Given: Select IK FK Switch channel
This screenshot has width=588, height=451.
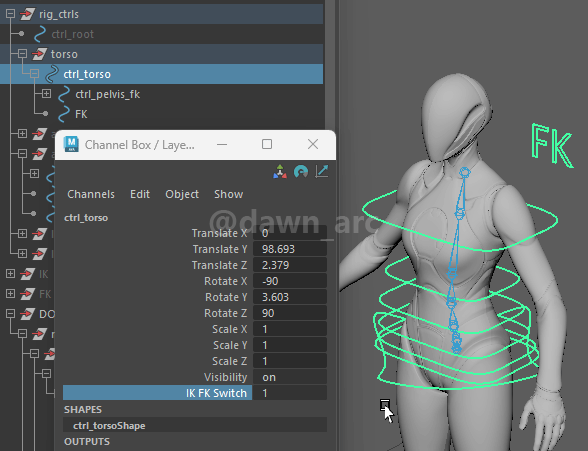Looking at the screenshot, I should (158, 393).
